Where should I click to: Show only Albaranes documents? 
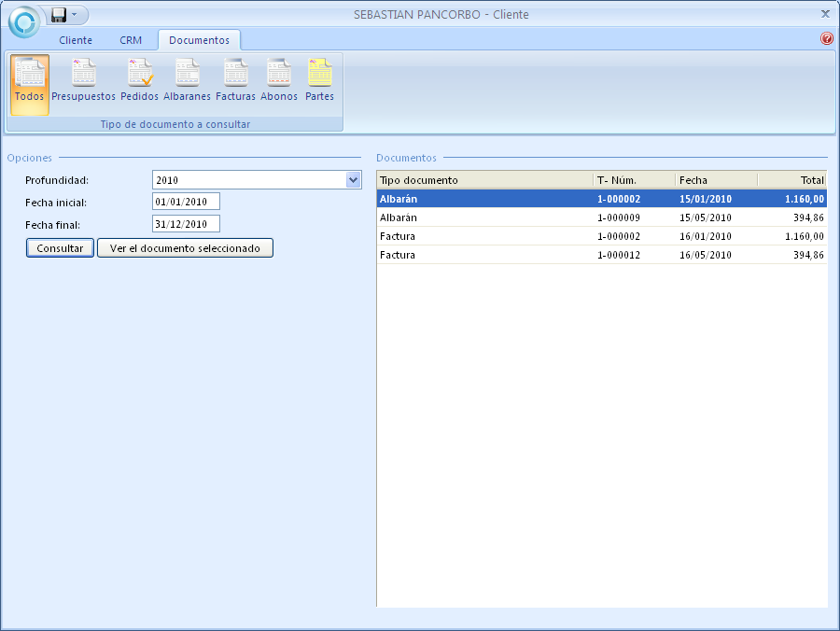(x=187, y=81)
